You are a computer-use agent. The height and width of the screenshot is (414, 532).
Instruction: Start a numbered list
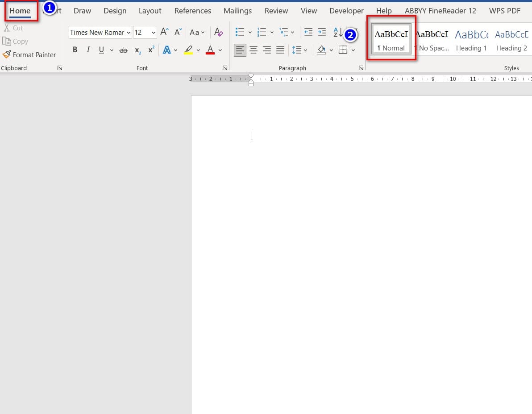(x=262, y=32)
